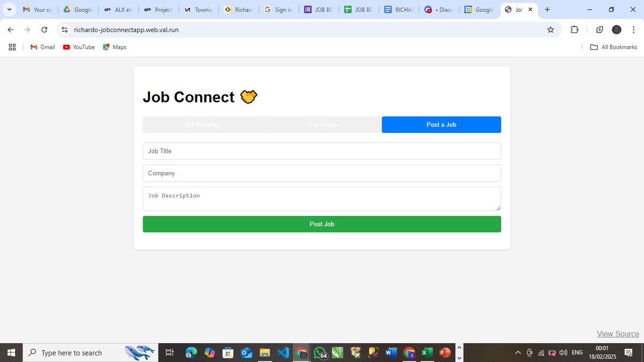Switch to the 'Townie' tab

point(199,10)
